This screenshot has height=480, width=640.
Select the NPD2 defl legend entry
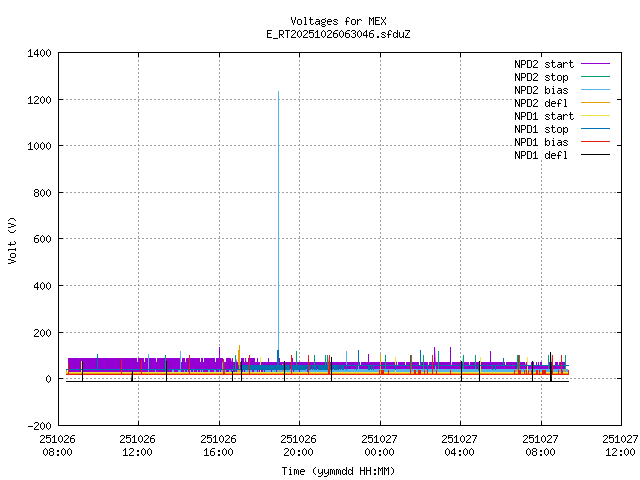coord(541,102)
